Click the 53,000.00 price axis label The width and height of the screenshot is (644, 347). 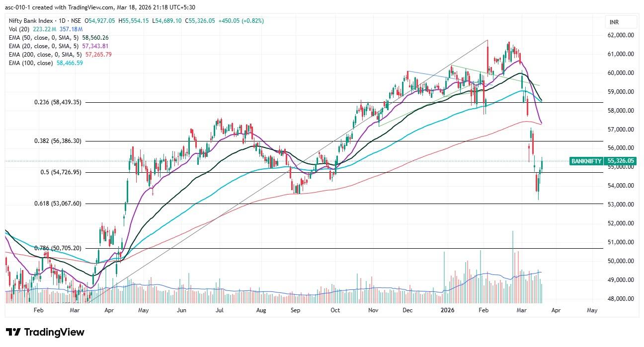[x=620, y=205]
